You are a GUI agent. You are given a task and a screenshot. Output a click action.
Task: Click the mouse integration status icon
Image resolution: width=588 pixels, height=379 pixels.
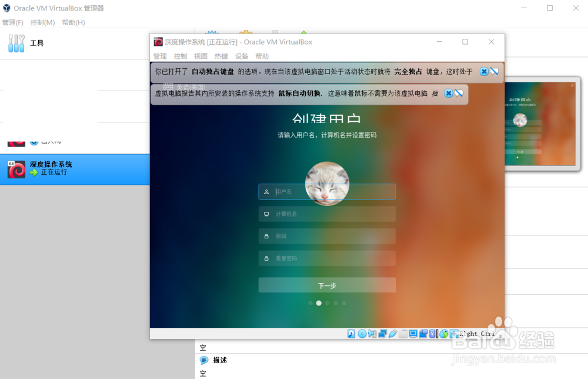pyautogui.click(x=445, y=334)
